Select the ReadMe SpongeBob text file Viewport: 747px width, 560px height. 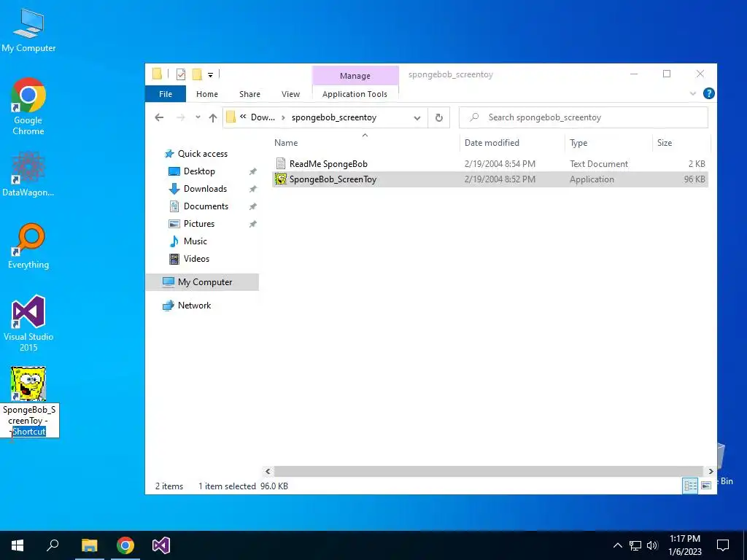tap(490, 164)
